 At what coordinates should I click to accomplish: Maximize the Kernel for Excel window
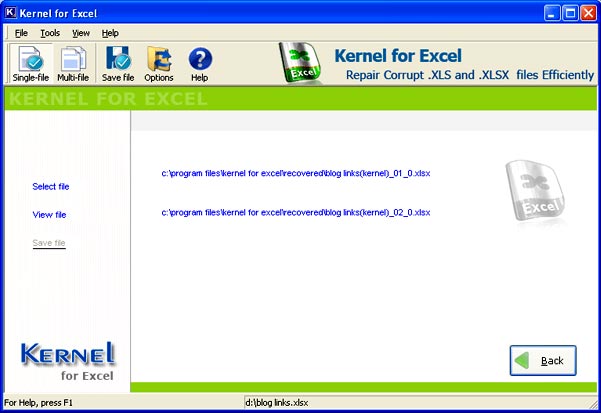[570, 13]
